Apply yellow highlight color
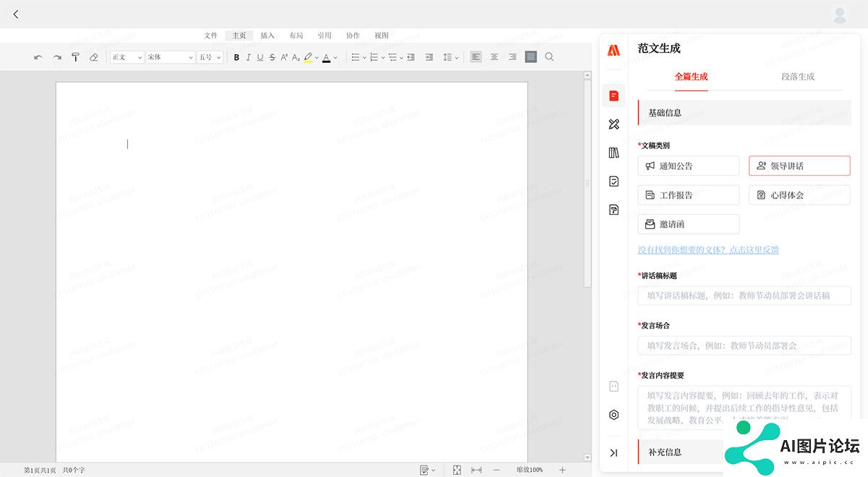Image resolution: width=868 pixels, height=477 pixels. [308, 57]
